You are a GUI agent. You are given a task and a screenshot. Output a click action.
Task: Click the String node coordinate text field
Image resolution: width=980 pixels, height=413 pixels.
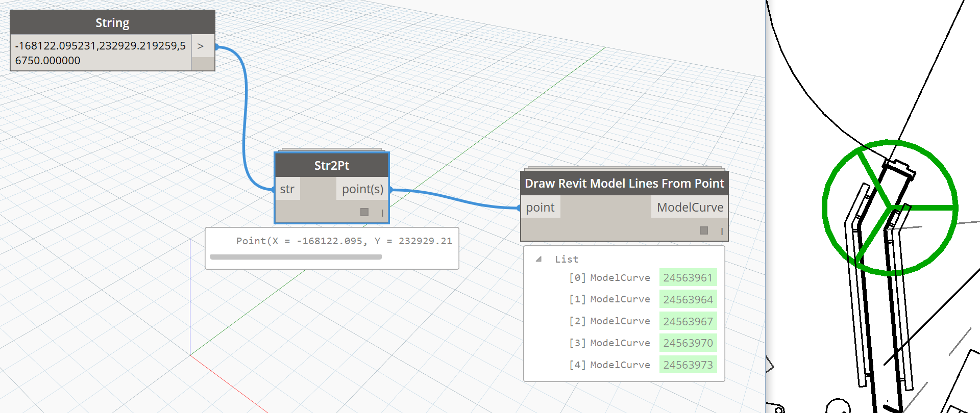point(101,53)
